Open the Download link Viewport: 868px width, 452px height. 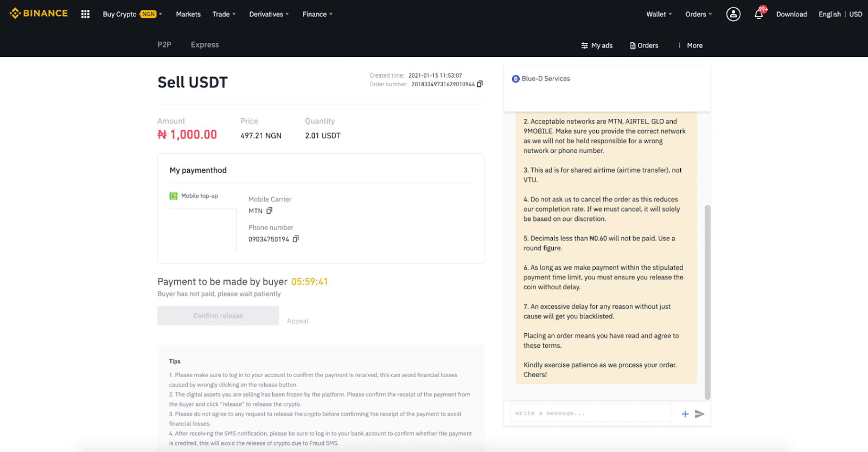pyautogui.click(x=792, y=14)
